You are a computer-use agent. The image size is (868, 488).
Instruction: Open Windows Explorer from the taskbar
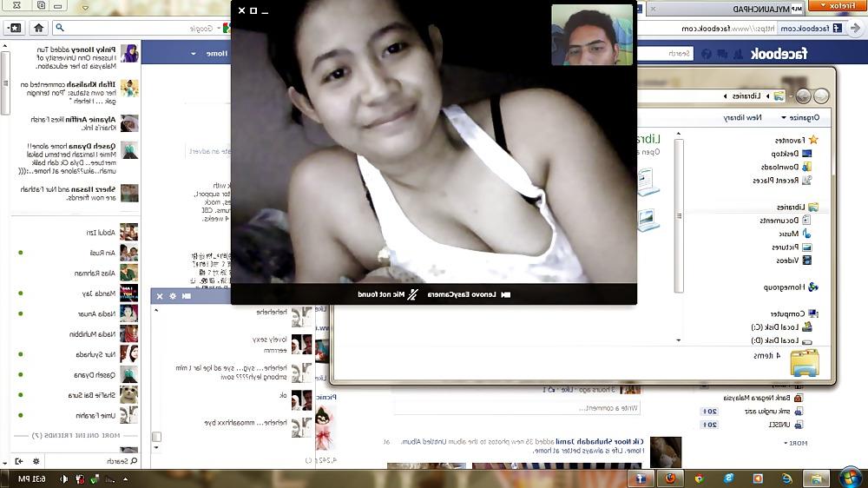pos(817,478)
